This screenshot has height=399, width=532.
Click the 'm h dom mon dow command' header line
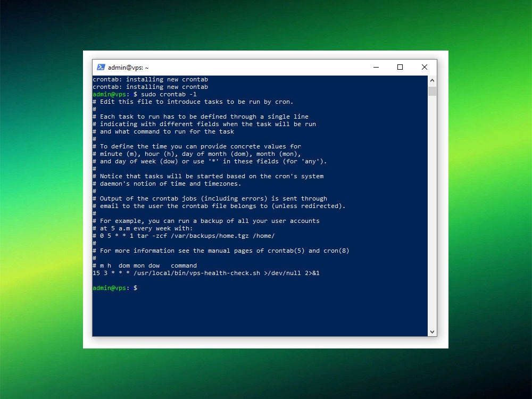pyautogui.click(x=145, y=265)
